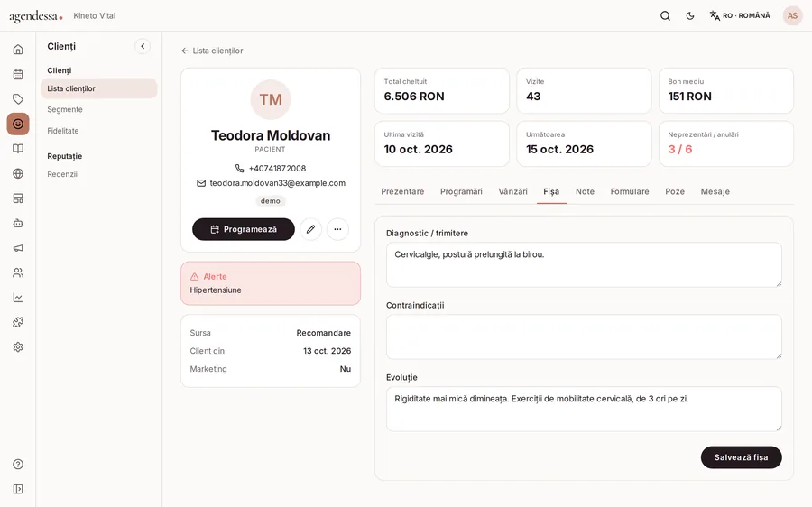Switch to the Mesaje tab

point(715,191)
